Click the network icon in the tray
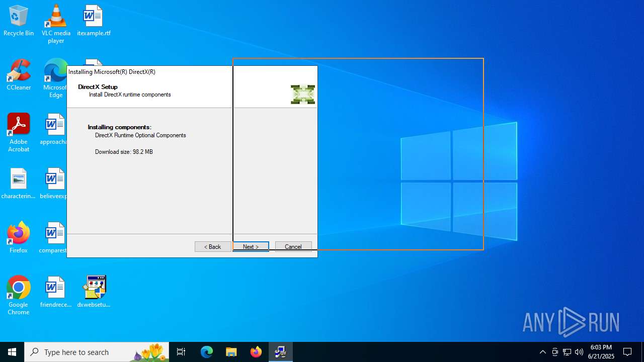 tap(567, 352)
